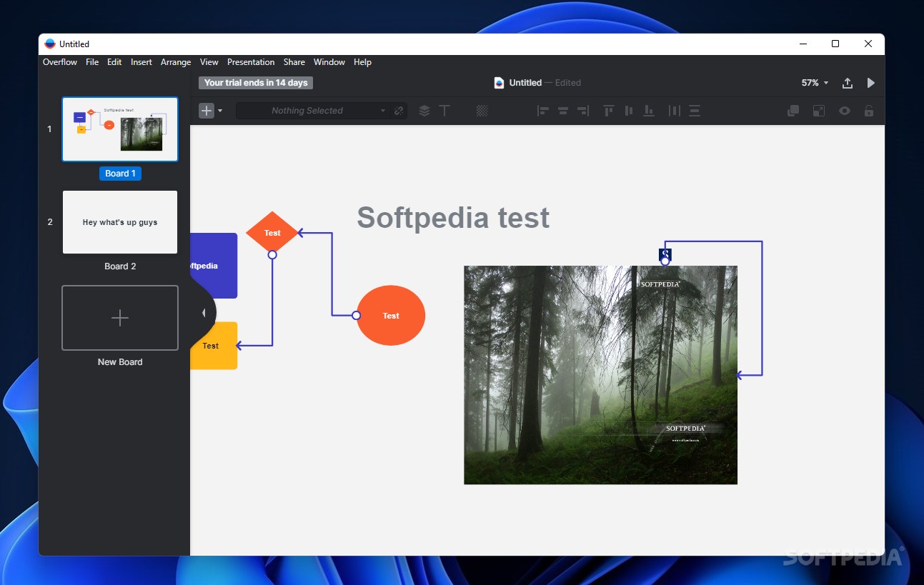Open the 57% zoom dropdown
Image resolution: width=924 pixels, height=585 pixels.
click(x=815, y=83)
